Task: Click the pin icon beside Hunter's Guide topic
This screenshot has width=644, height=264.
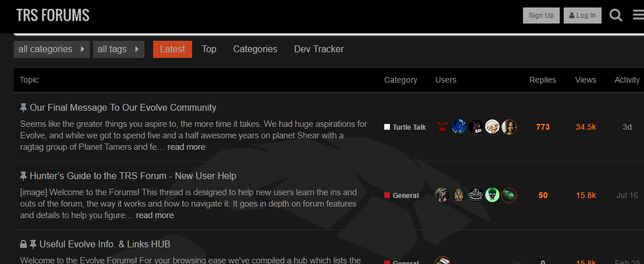Action: tap(24, 176)
